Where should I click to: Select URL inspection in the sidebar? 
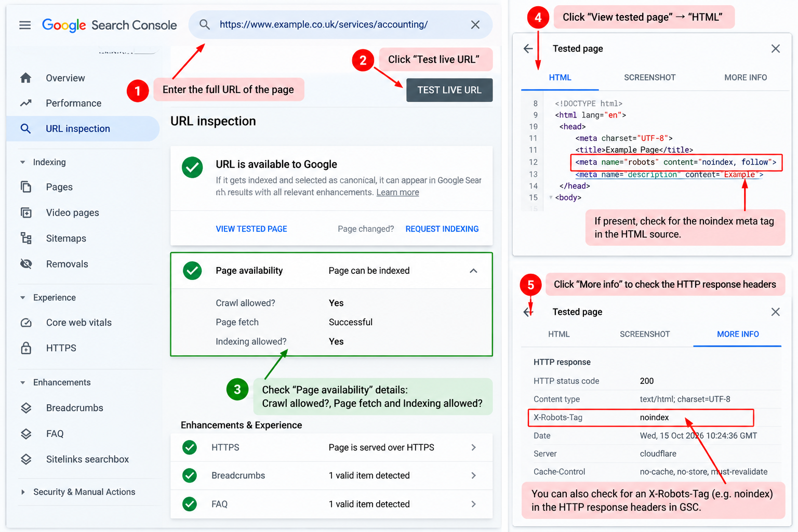[x=83, y=129]
